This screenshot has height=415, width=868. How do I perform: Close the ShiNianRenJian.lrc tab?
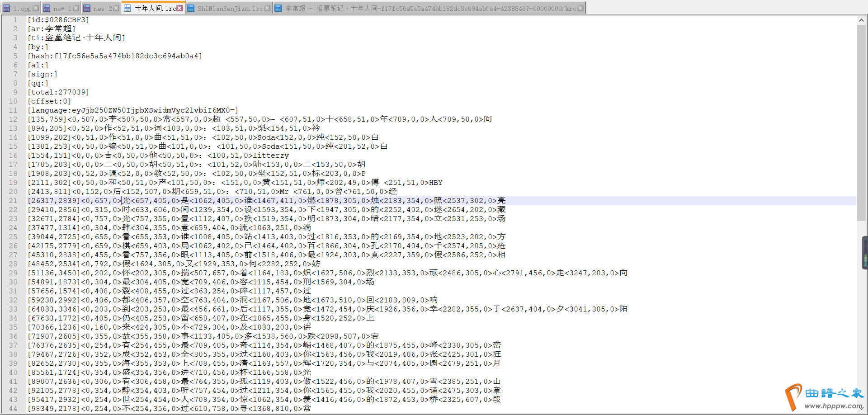click(x=267, y=8)
